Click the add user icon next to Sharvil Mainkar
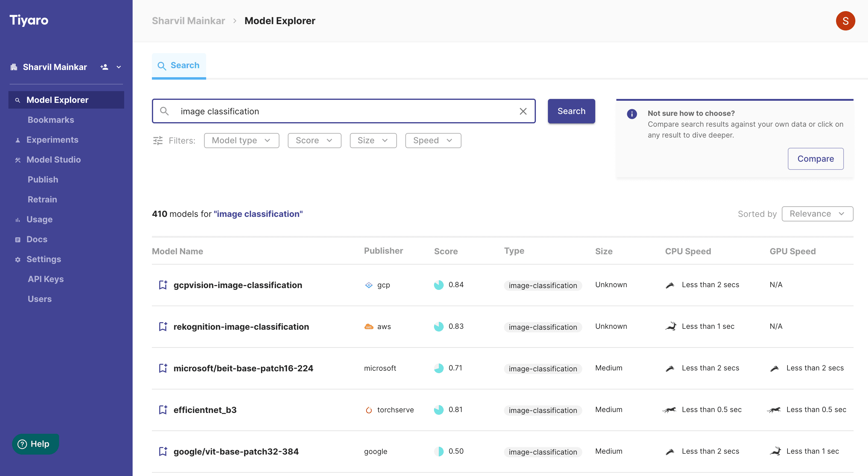The height and width of the screenshot is (476, 868). pyautogui.click(x=104, y=67)
